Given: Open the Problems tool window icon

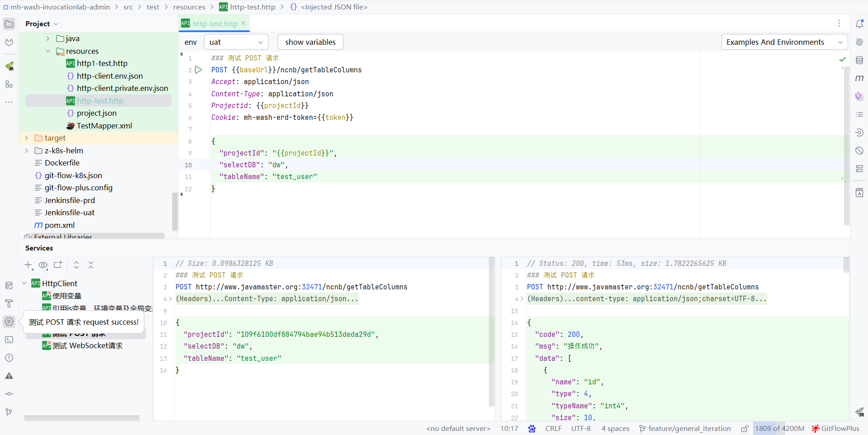Looking at the screenshot, I should click(x=9, y=358).
